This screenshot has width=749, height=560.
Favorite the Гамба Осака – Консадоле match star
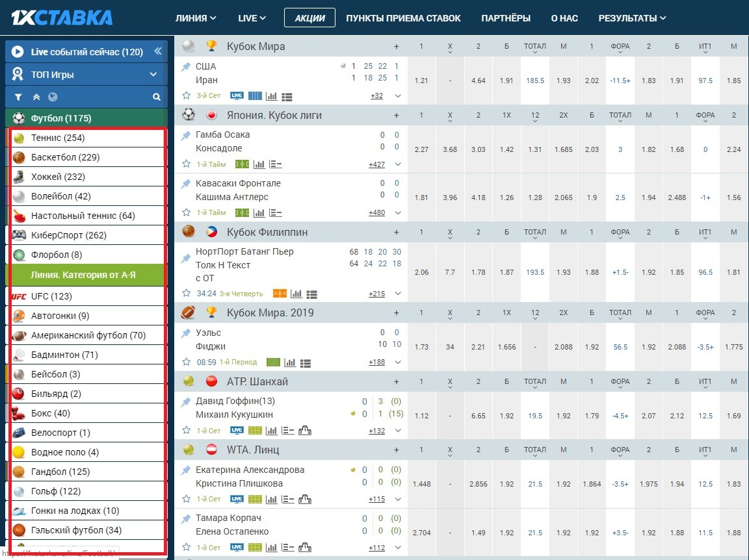pyautogui.click(x=187, y=164)
